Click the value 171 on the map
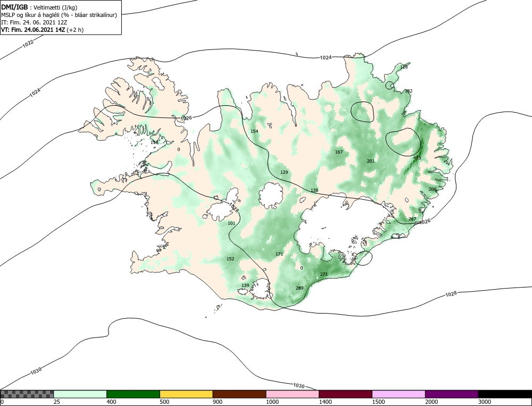The width and height of the screenshot is (532, 406). (x=279, y=254)
